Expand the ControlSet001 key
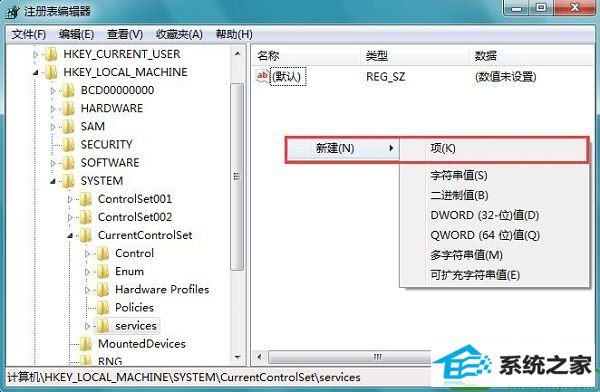600x392 pixels. point(70,199)
